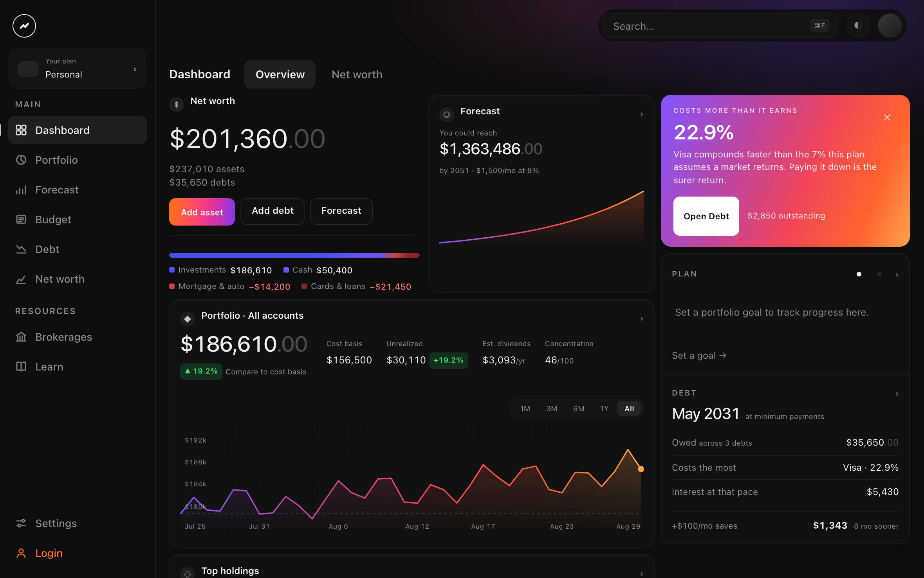
Task: Open Net worth in the sidebar
Action: (x=78, y=279)
